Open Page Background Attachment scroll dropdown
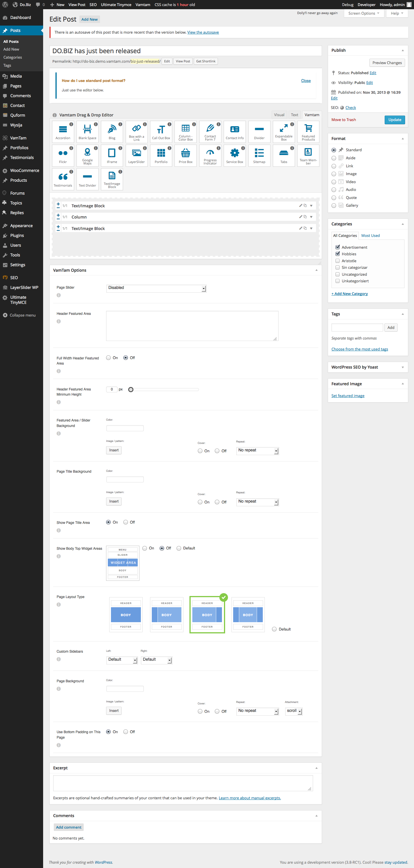 (294, 711)
